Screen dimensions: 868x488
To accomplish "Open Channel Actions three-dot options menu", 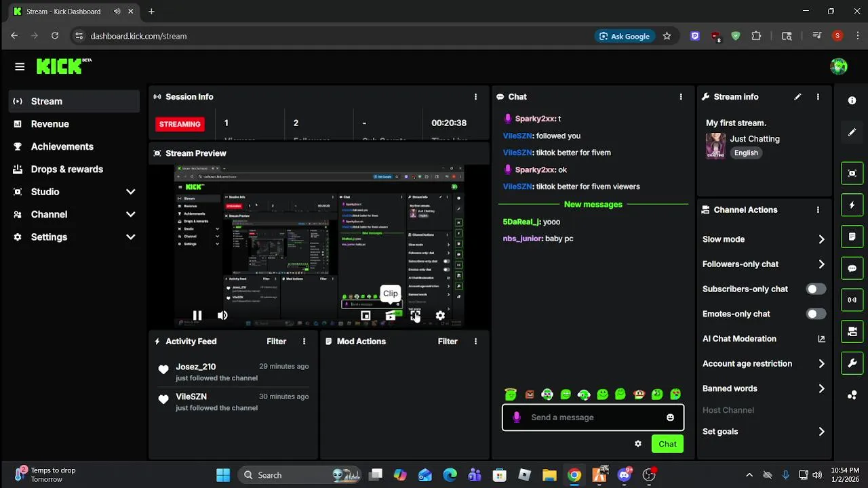I will [x=818, y=210].
